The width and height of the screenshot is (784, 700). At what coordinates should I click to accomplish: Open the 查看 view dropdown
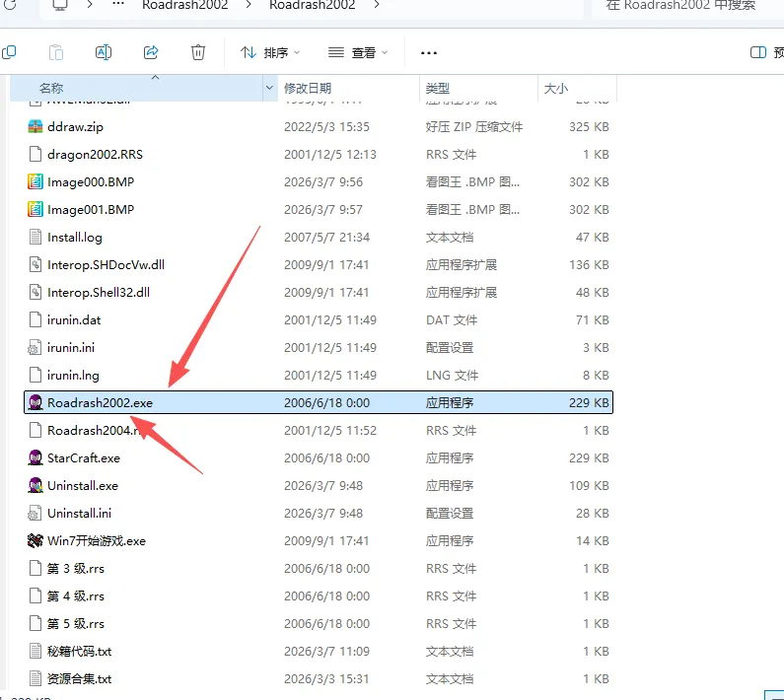(358, 52)
